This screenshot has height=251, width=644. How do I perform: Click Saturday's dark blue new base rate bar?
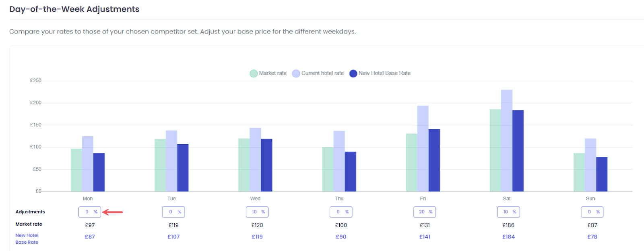(518, 151)
